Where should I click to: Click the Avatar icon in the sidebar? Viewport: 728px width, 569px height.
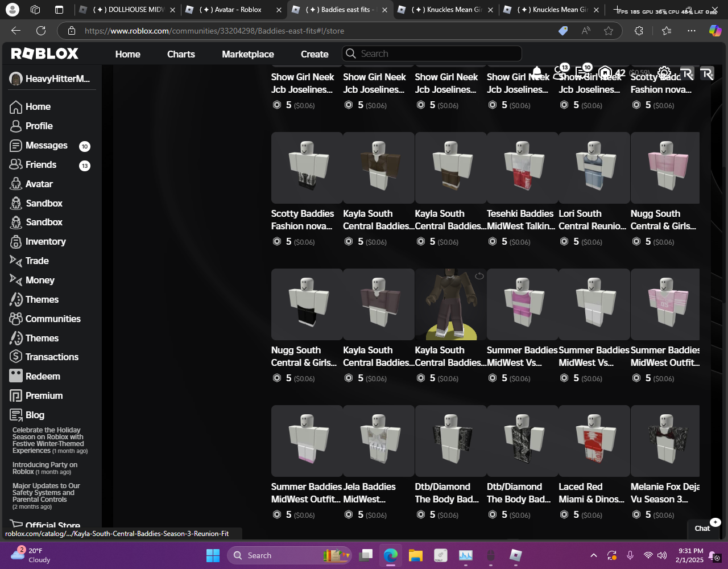(16, 184)
